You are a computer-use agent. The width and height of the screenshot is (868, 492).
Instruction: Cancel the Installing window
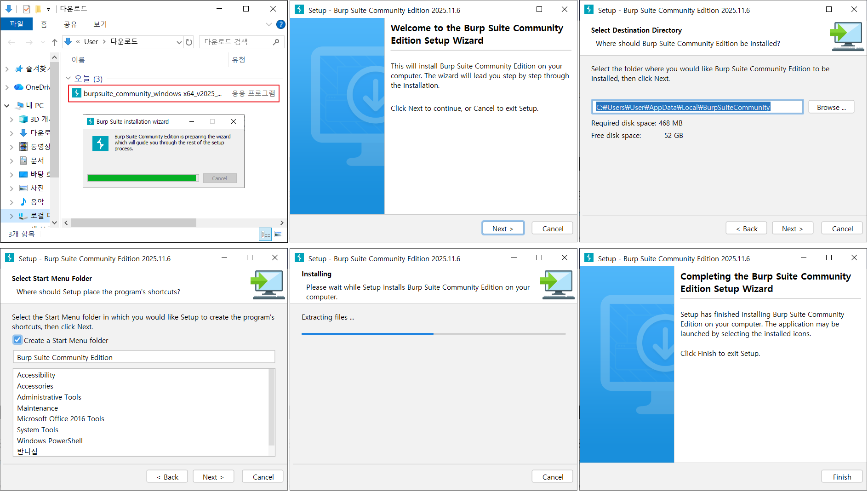pyautogui.click(x=553, y=477)
